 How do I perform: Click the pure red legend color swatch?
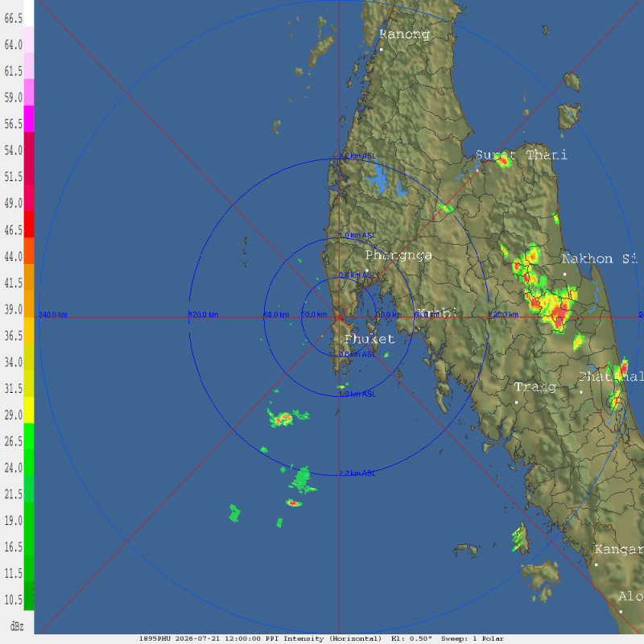[x=29, y=225]
